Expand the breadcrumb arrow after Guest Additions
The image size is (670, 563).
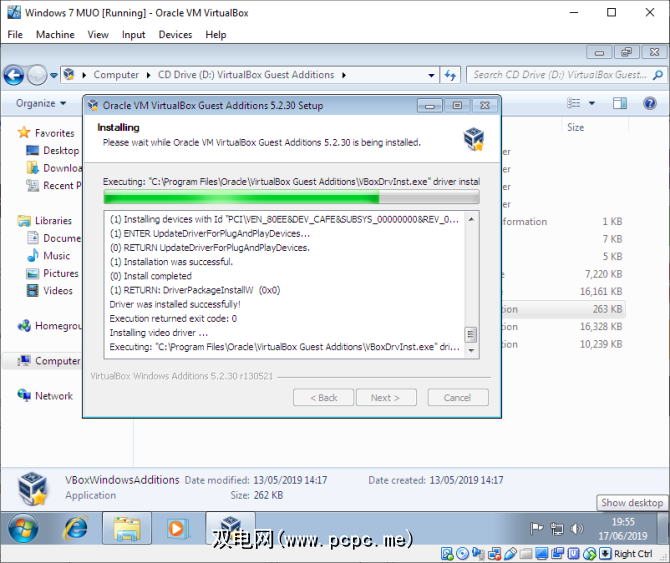click(x=344, y=75)
